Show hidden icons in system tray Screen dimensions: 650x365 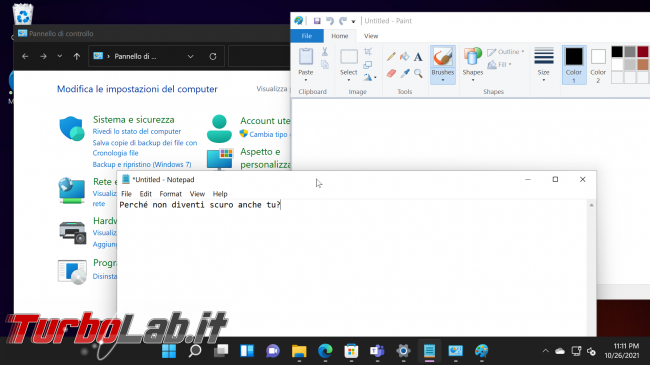[x=546, y=351]
